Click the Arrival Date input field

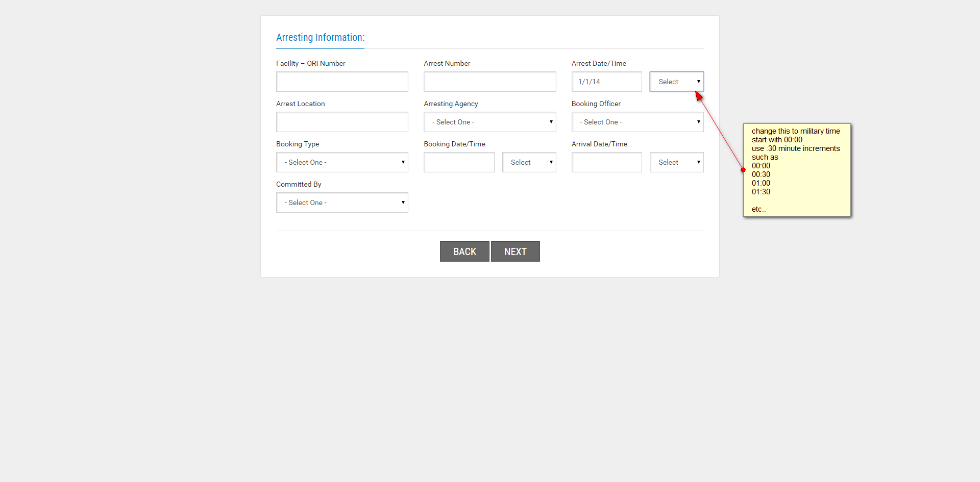(606, 162)
